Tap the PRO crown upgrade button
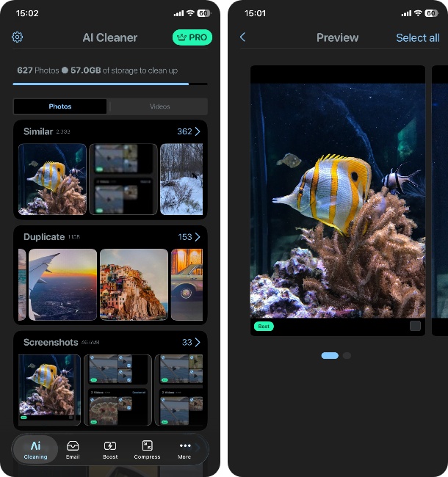The image size is (448, 477). [x=192, y=37]
